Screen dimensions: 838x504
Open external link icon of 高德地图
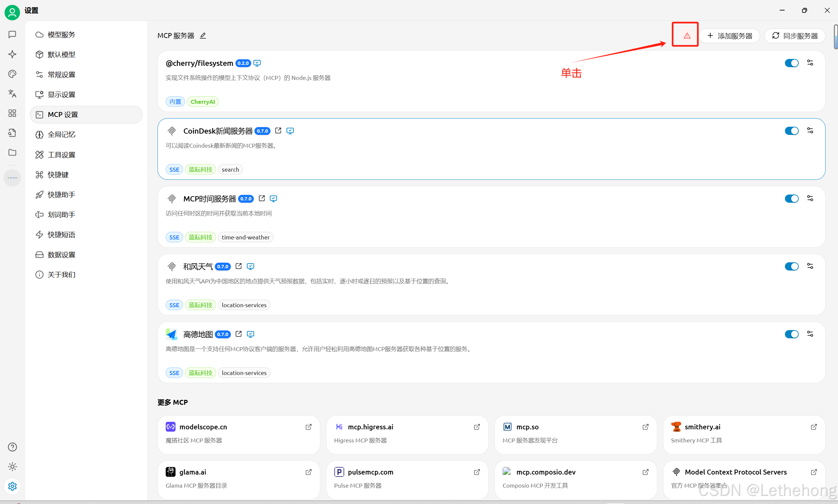point(239,334)
